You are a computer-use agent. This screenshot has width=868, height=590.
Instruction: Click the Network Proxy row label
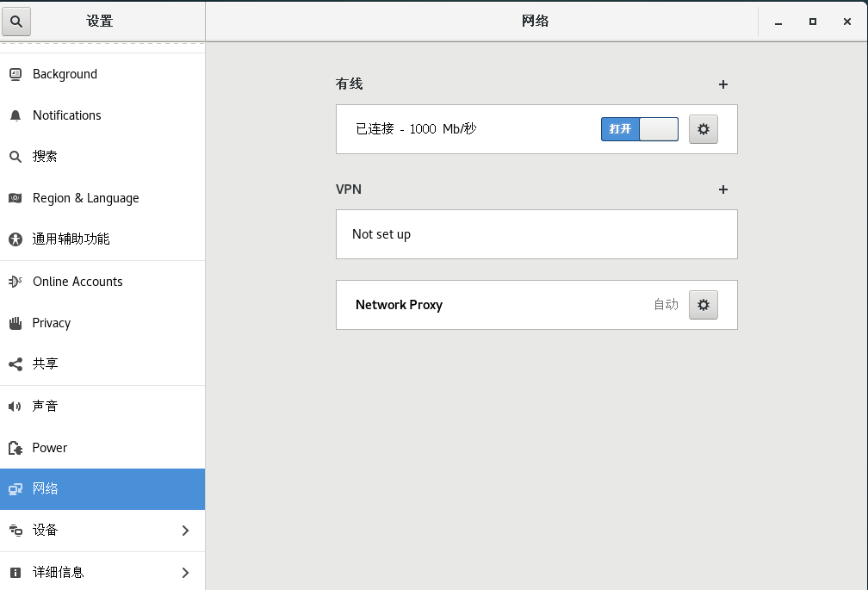pyautogui.click(x=399, y=305)
